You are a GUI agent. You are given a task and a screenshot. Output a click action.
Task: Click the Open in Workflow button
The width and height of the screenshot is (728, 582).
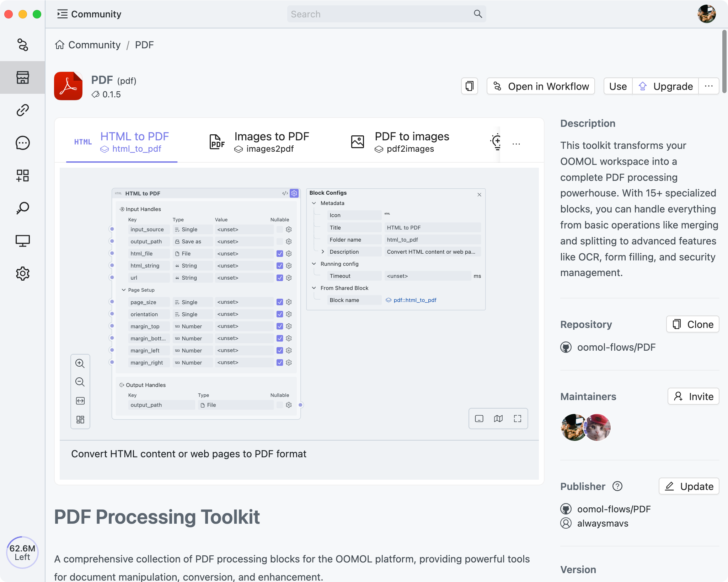coord(541,86)
